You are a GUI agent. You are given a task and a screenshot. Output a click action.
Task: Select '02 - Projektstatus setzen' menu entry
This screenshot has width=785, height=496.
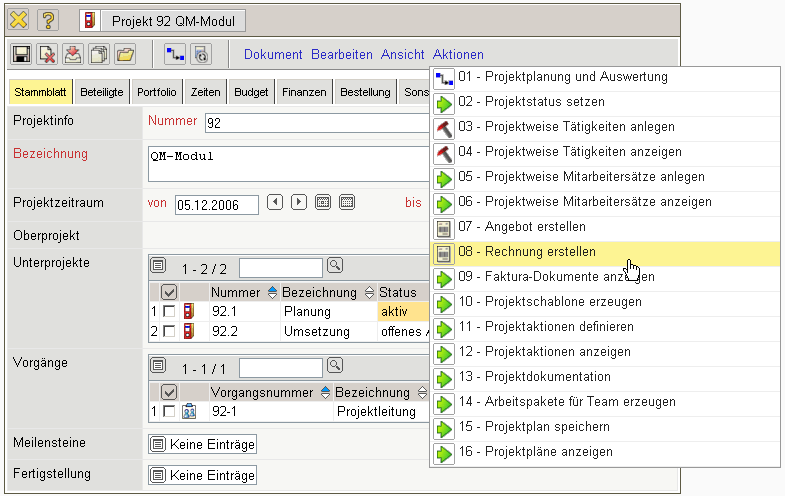(544, 102)
